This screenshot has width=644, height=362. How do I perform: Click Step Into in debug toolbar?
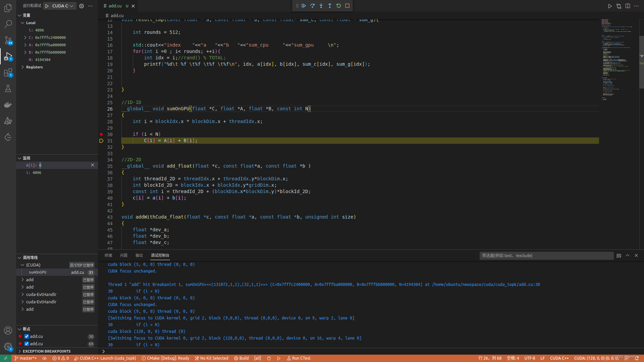click(321, 6)
